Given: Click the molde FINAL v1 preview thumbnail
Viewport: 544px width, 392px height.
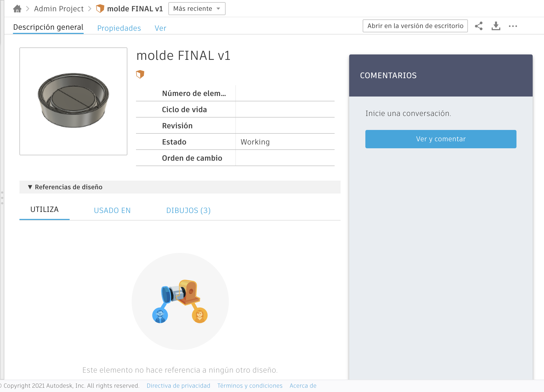Looking at the screenshot, I should [x=73, y=101].
